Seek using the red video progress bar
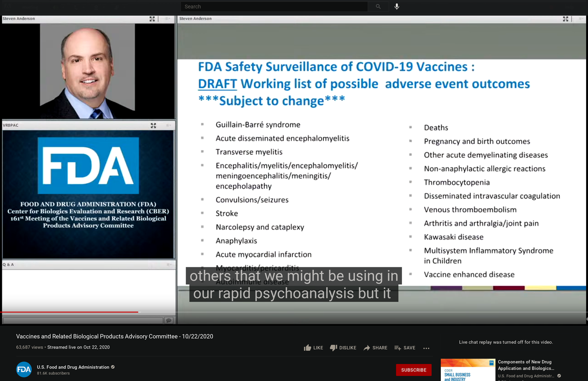Viewport: 588px width, 381px height. [70, 312]
